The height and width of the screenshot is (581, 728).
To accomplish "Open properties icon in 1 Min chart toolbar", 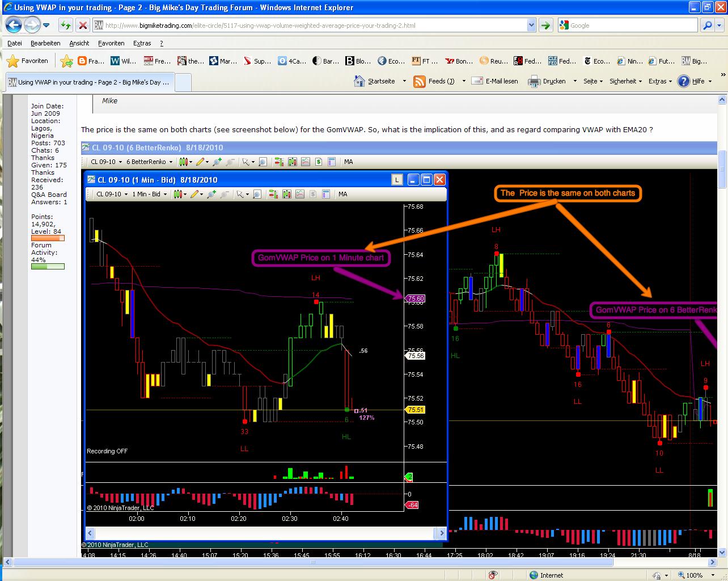I will point(326,194).
